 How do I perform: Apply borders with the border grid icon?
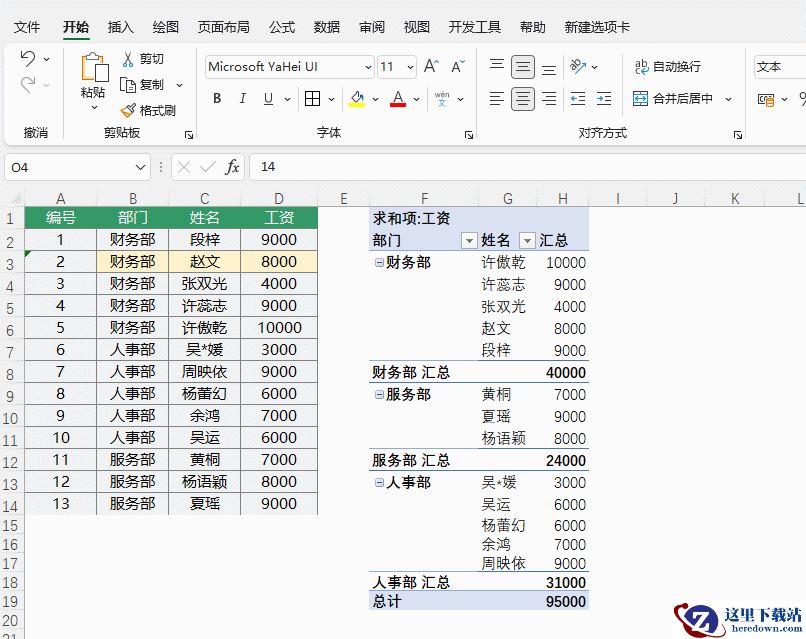coord(312,98)
